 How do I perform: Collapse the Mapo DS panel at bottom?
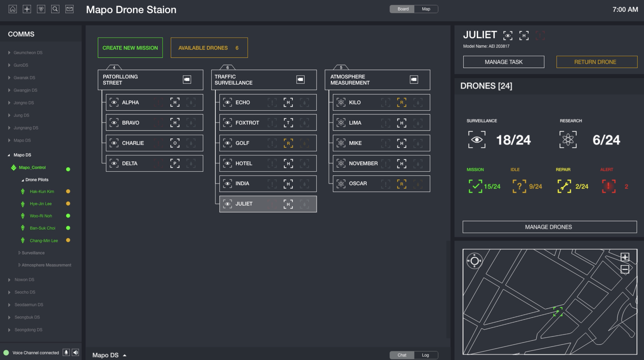(125, 355)
